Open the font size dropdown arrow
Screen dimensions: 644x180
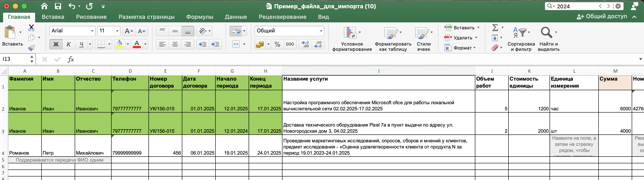(x=117, y=31)
